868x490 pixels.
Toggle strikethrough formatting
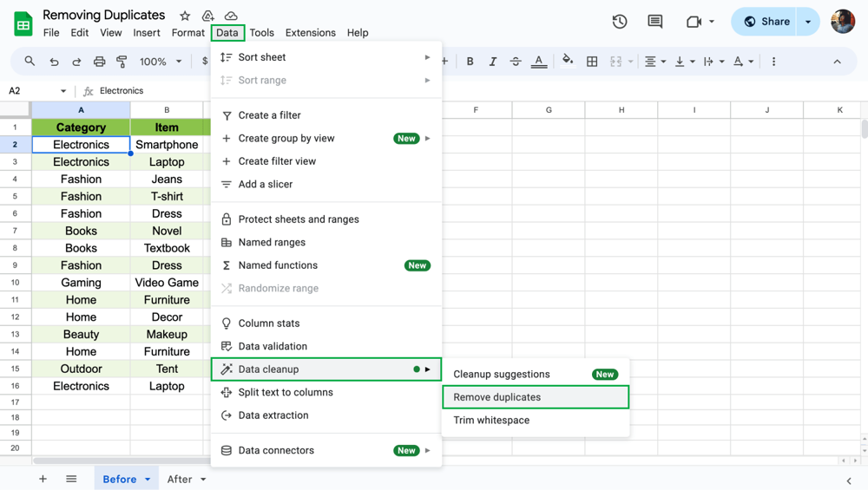[516, 62]
